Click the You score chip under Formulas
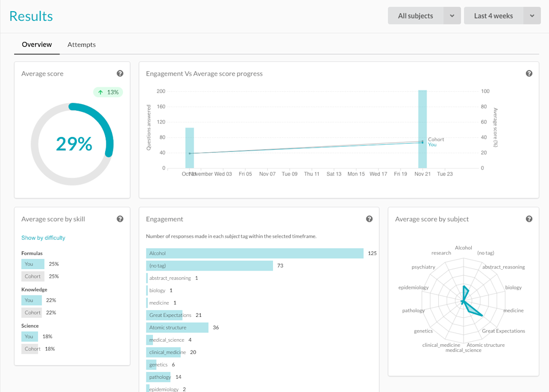 point(33,264)
